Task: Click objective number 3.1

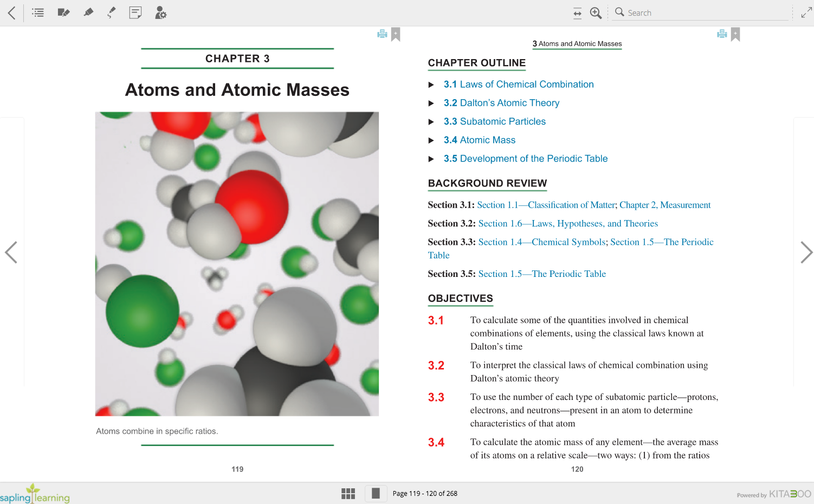Action: pyautogui.click(x=436, y=320)
